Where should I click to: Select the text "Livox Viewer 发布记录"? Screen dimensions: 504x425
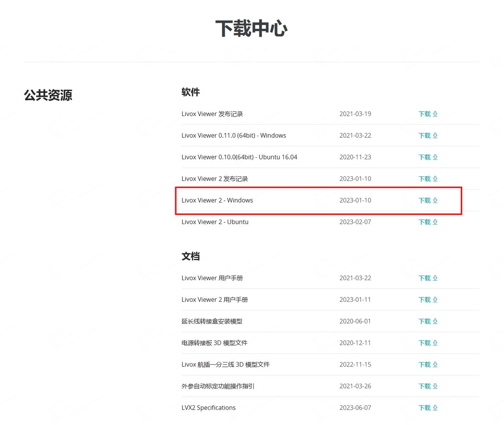coord(212,114)
